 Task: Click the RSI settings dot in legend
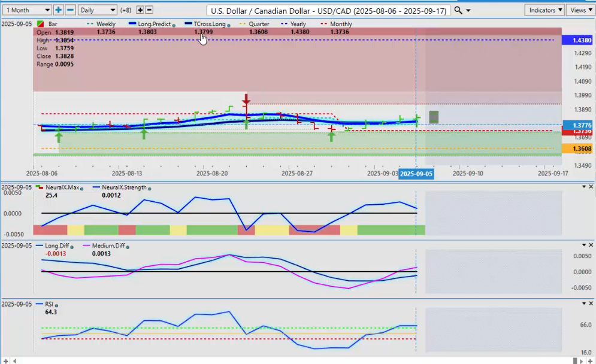click(58, 305)
